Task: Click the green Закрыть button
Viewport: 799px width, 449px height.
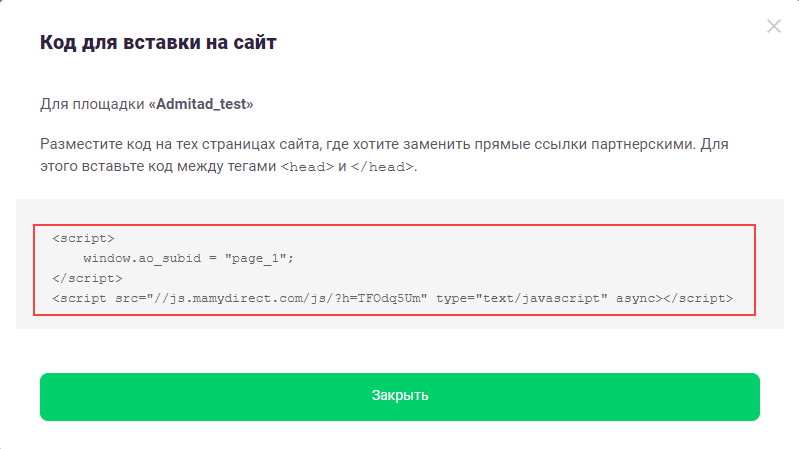Action: (x=400, y=396)
